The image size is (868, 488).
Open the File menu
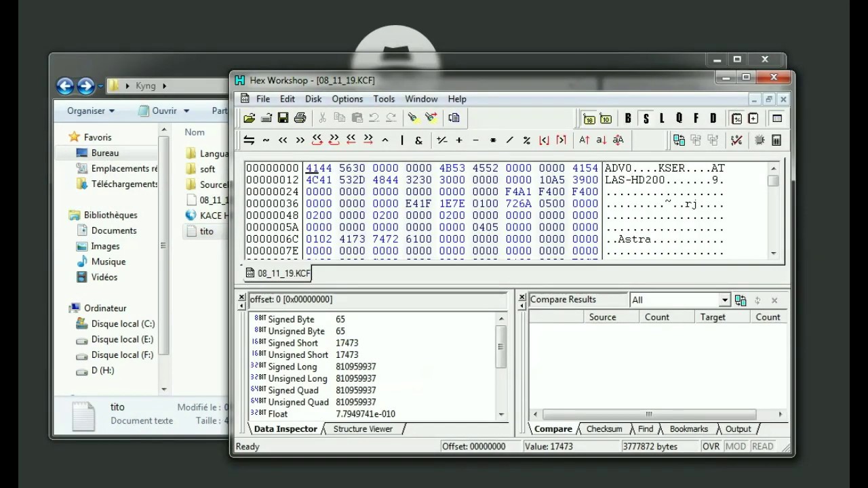point(263,99)
